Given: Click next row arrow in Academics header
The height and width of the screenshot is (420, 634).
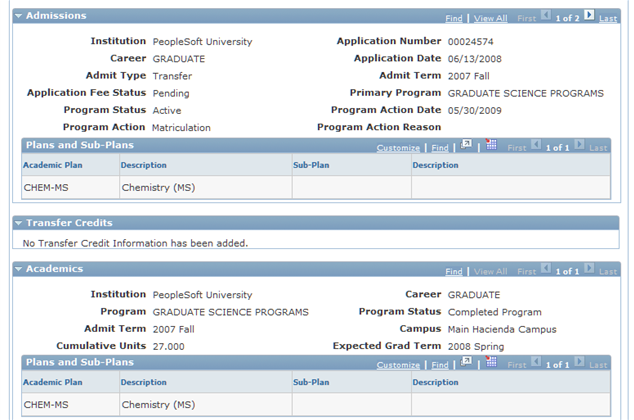Looking at the screenshot, I should tap(589, 270).
